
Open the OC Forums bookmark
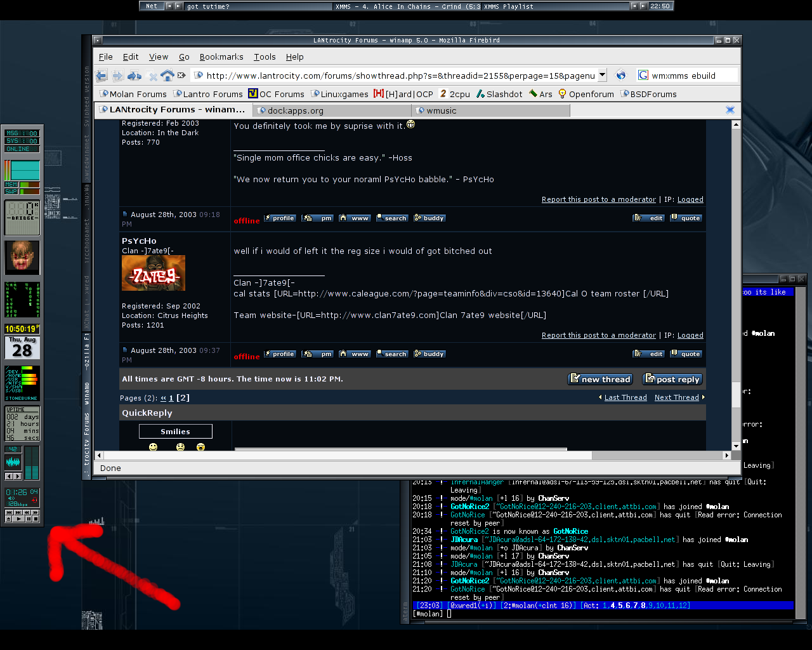tap(276, 94)
